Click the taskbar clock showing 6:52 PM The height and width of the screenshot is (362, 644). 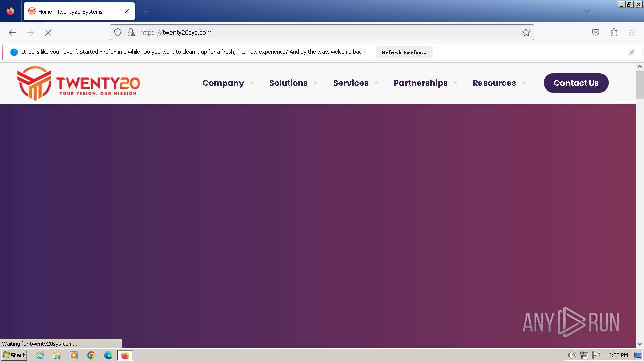click(618, 355)
